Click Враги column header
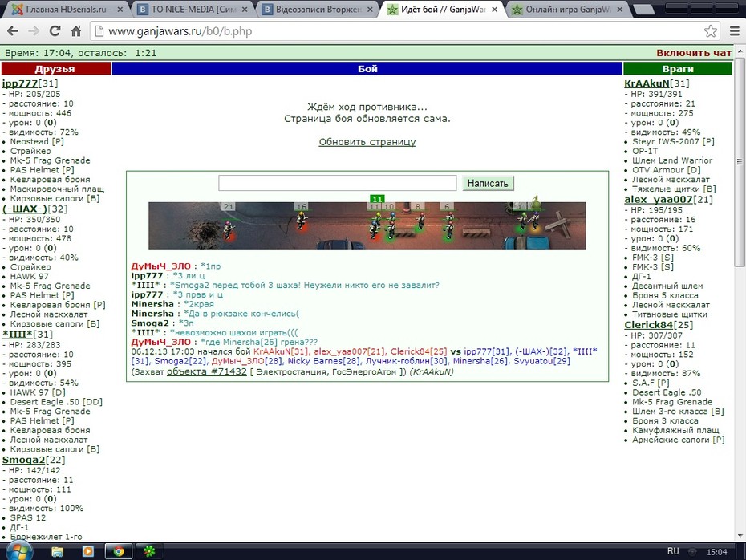Screen dimensions: 746x560 [x=678, y=69]
